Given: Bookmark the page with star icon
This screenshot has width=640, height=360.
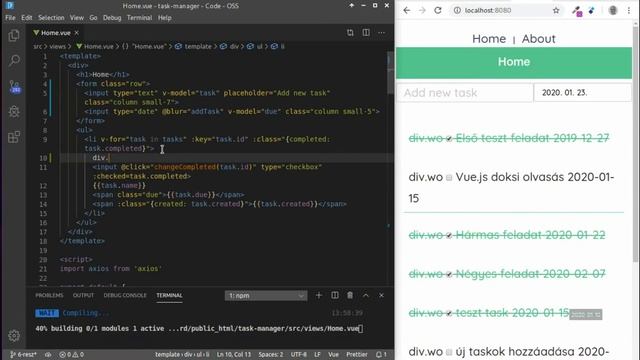Looking at the screenshot, I should 556,11.
